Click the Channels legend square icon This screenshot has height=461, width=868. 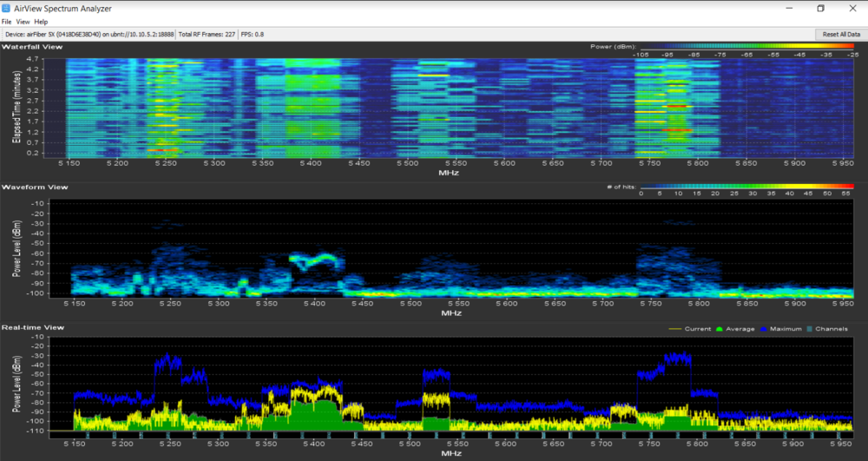tap(811, 329)
